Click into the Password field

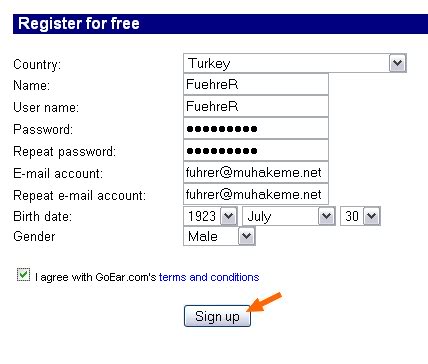coord(256,128)
